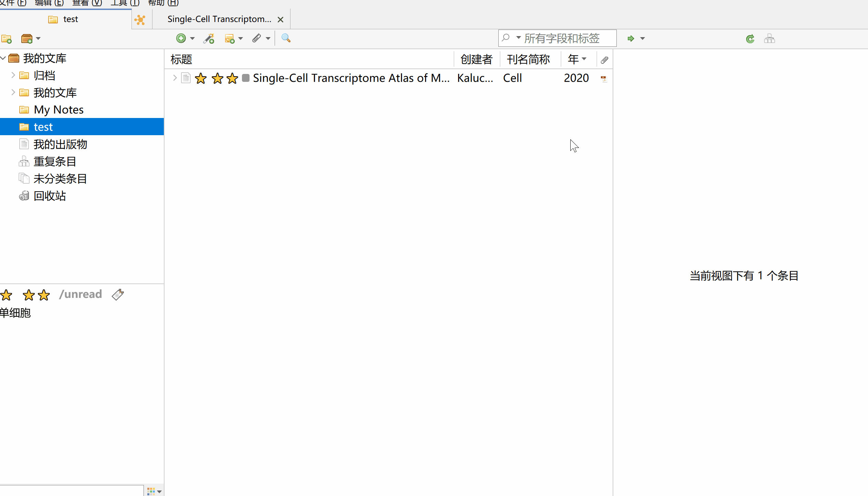Screen dimensions: 868x496
Task: Toggle the three-star tag filter
Action: (x=36, y=295)
